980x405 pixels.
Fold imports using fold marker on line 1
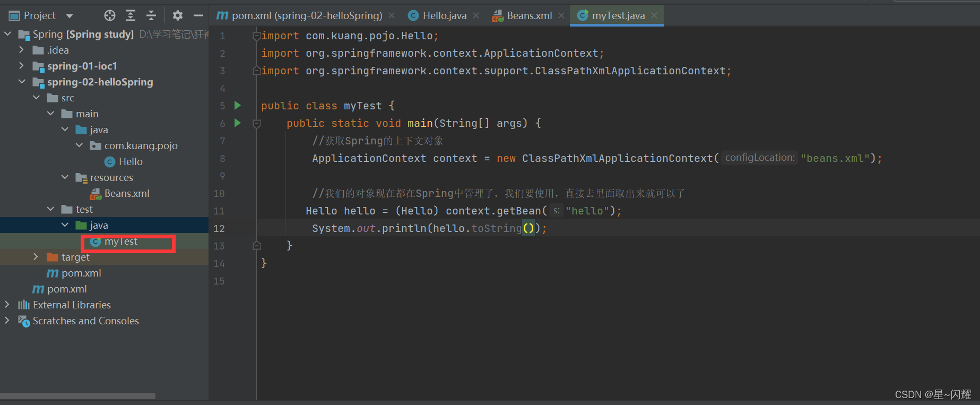pos(257,36)
